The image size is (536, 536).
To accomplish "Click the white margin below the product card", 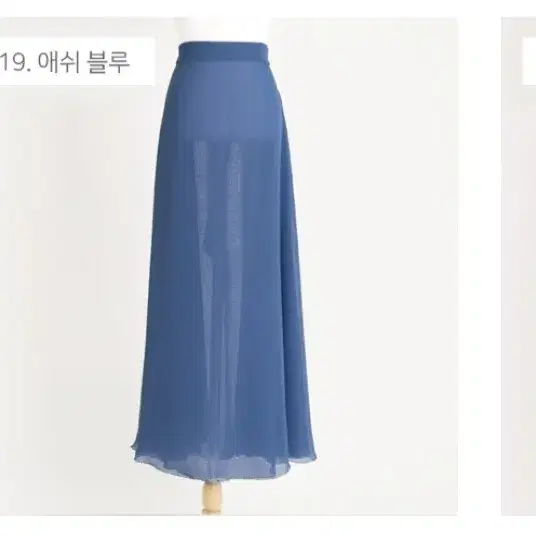I will click(268, 526).
